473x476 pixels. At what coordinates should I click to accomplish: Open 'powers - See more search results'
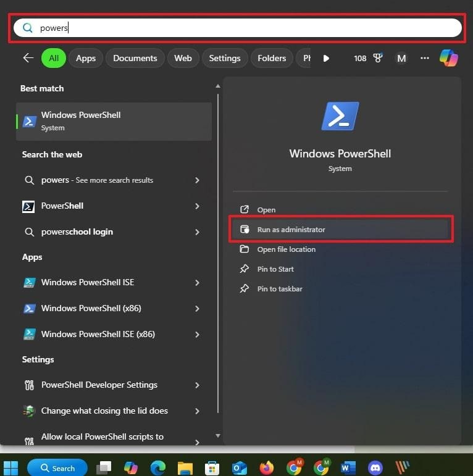97,180
